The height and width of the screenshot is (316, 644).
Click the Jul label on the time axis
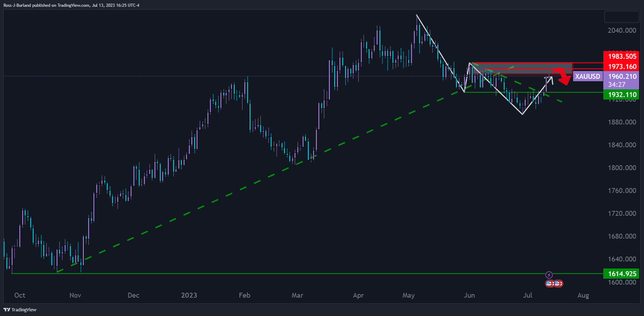[527, 295]
